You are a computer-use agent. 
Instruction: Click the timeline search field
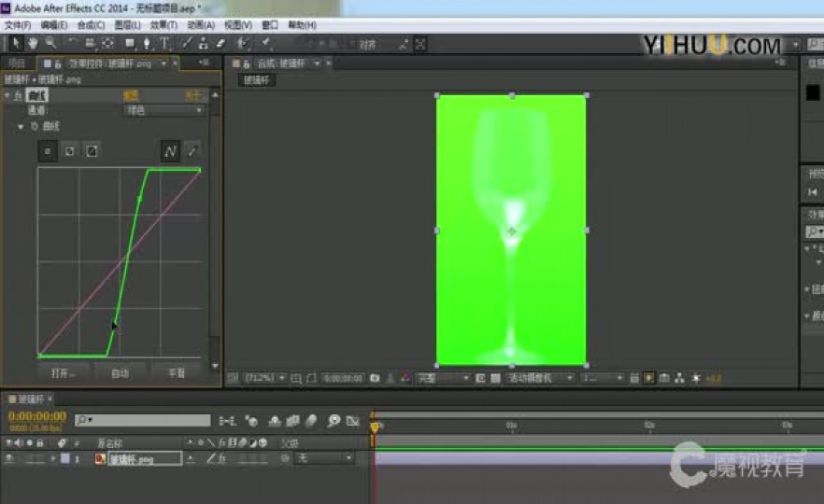click(142, 420)
